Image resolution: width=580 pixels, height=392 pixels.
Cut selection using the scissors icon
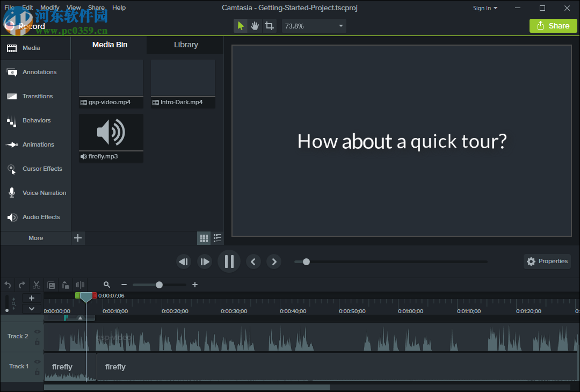36,285
